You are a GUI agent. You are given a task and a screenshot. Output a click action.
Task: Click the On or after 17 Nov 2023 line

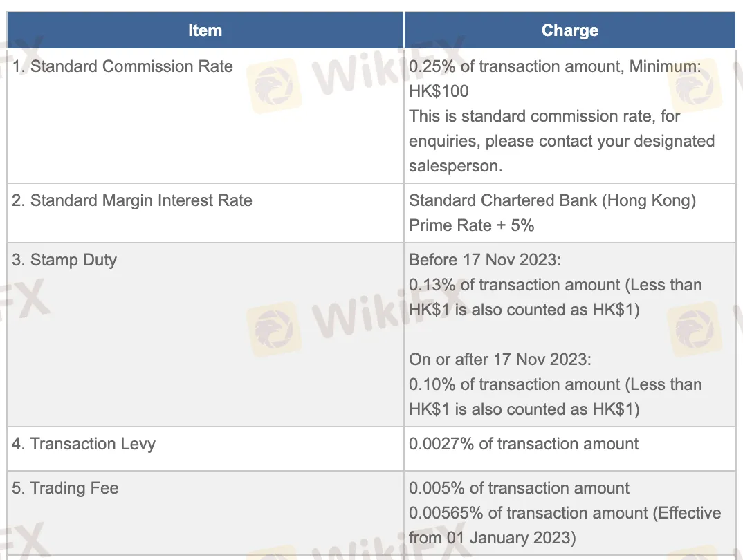(500, 360)
